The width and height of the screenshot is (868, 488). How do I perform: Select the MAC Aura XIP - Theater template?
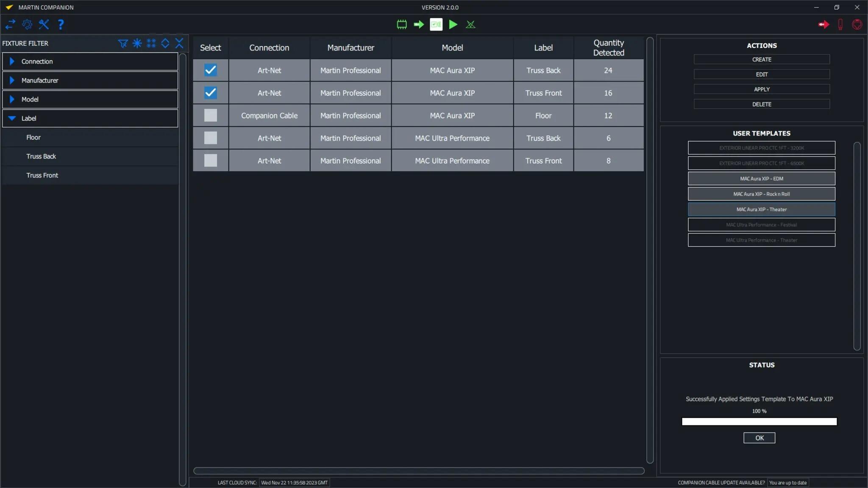click(762, 209)
